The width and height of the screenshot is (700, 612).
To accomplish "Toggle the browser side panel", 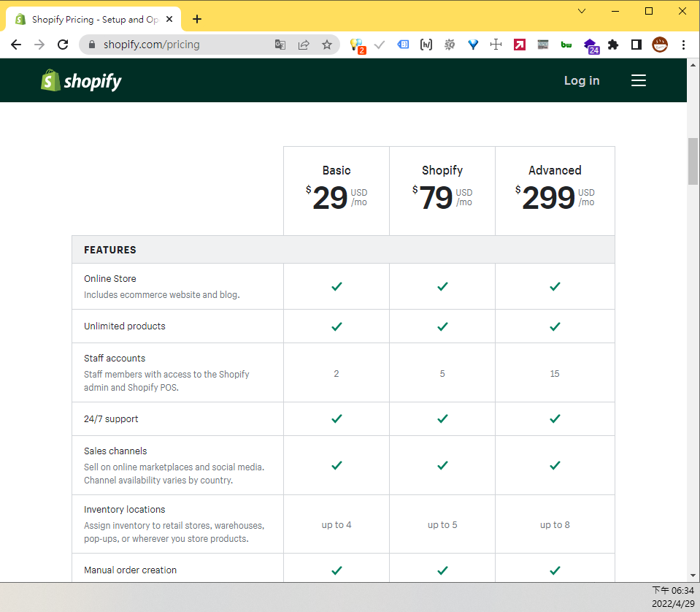I will pos(636,45).
